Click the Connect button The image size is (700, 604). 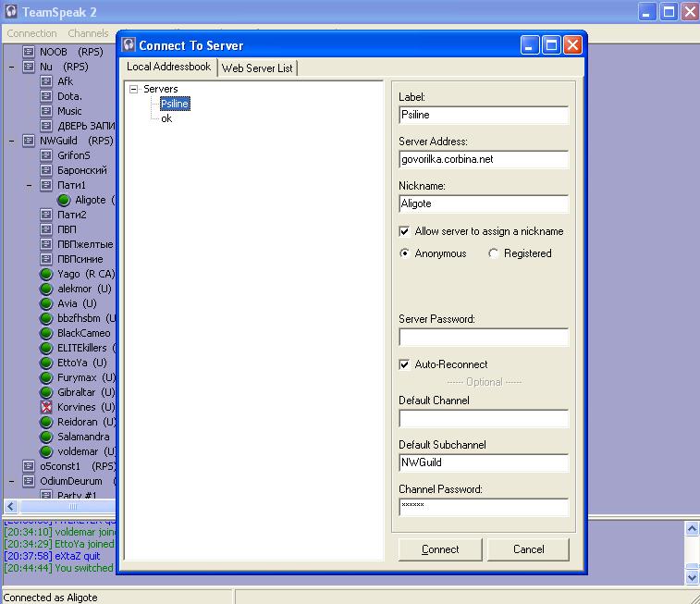(x=440, y=549)
